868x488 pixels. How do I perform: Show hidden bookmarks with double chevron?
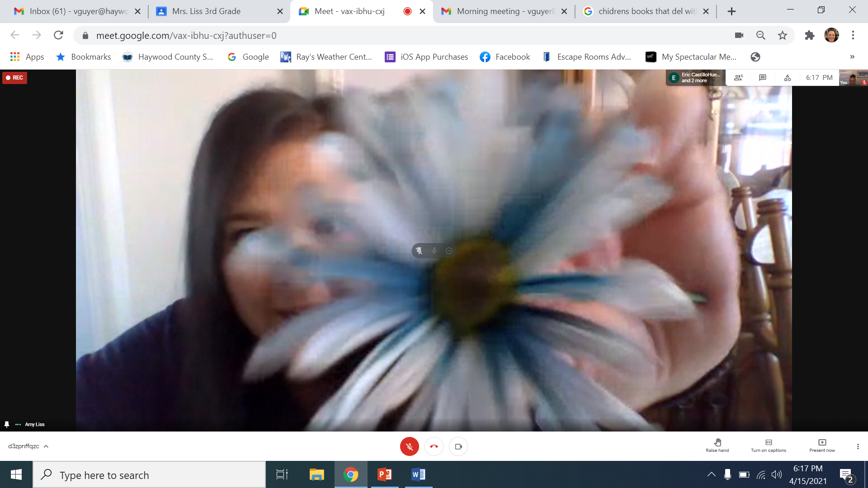(852, 57)
